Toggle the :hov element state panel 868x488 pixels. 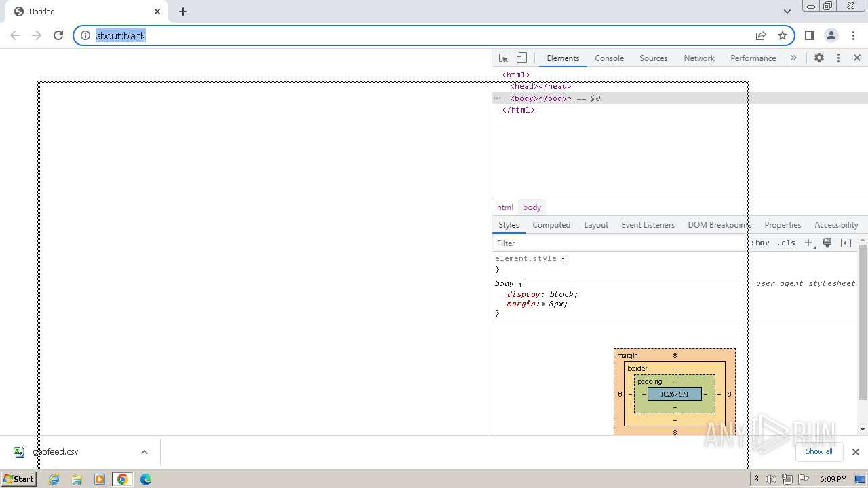tap(760, 243)
